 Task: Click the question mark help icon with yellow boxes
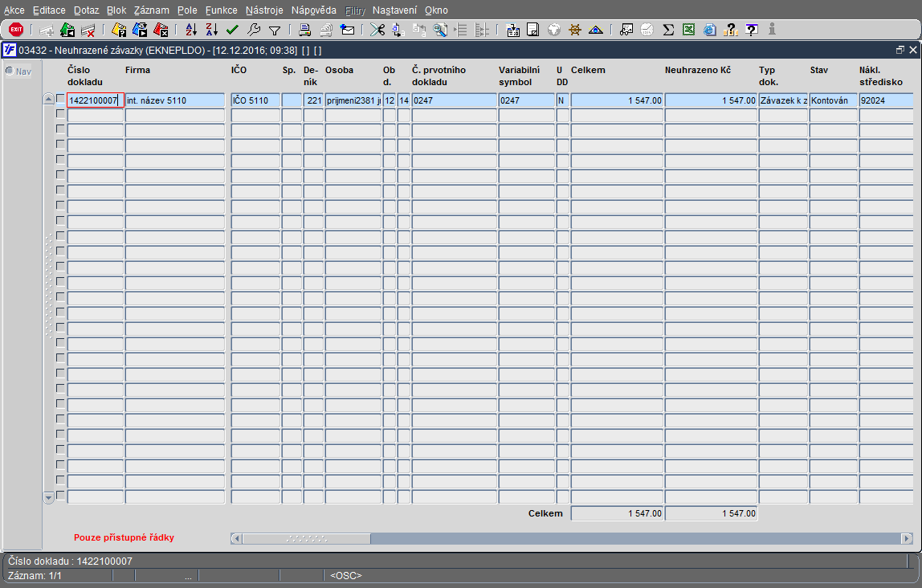(730, 30)
